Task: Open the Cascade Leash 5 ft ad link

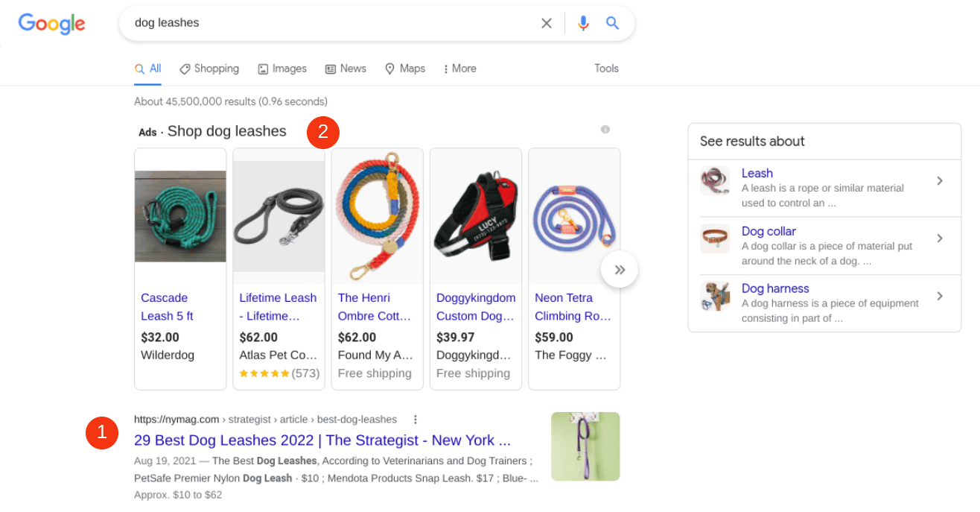Action: point(165,306)
